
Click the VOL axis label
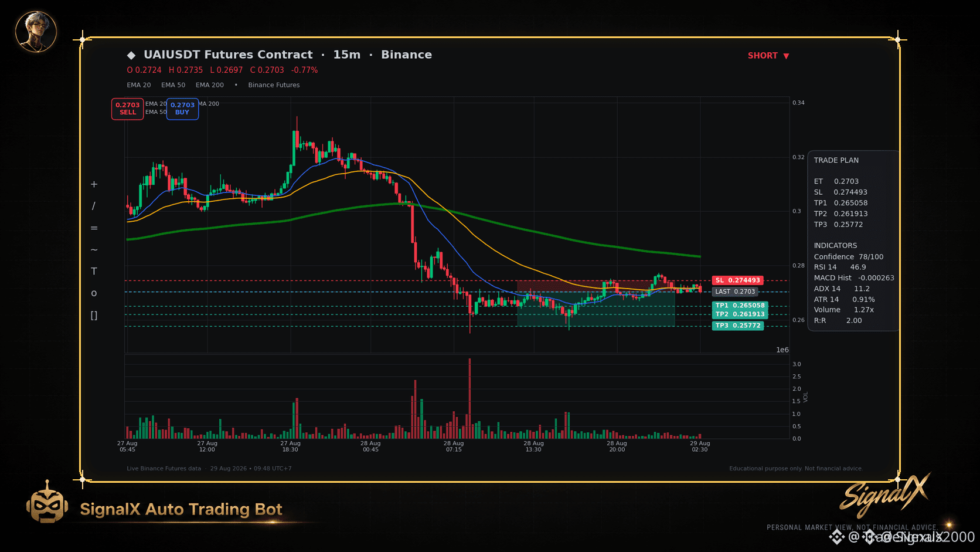point(806,397)
